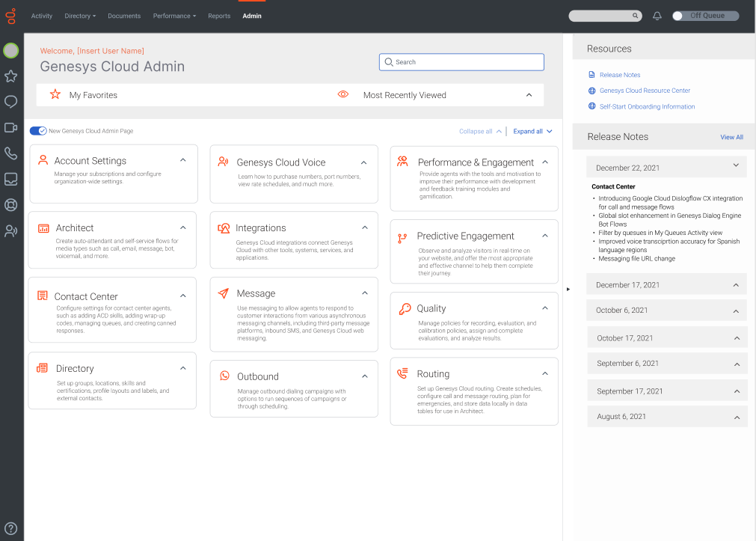Image resolution: width=756 pixels, height=541 pixels.
Task: Open the favorites star in left sidebar
Action: [11, 76]
